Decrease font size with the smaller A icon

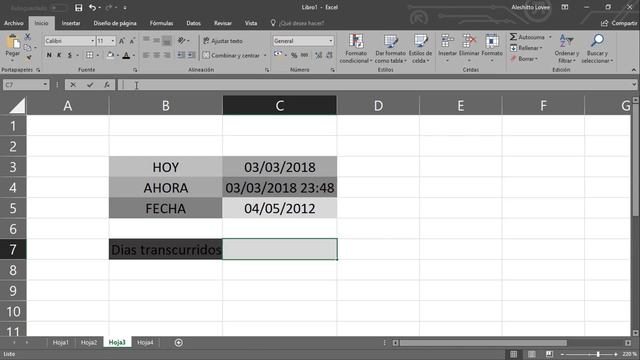tap(132, 41)
